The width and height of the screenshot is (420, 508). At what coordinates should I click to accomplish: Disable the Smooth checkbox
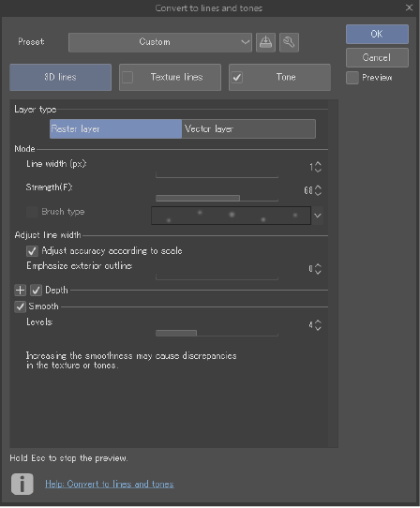(x=20, y=306)
